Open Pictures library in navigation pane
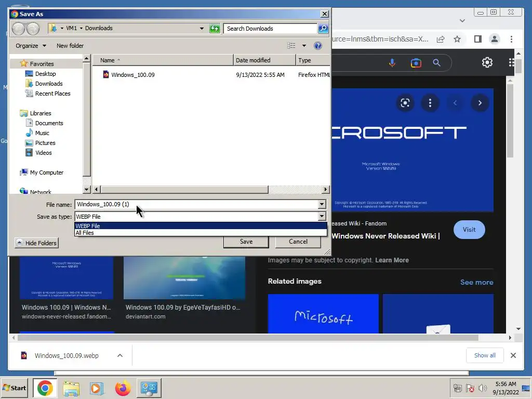The image size is (532, 399). pos(45,143)
